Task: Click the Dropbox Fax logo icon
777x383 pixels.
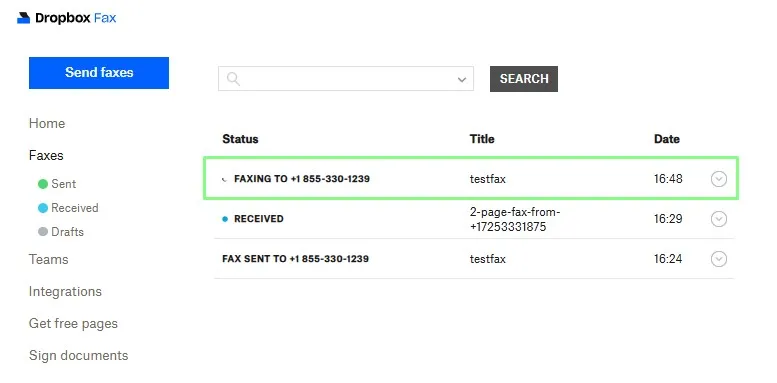Action: pyautogui.click(x=23, y=18)
